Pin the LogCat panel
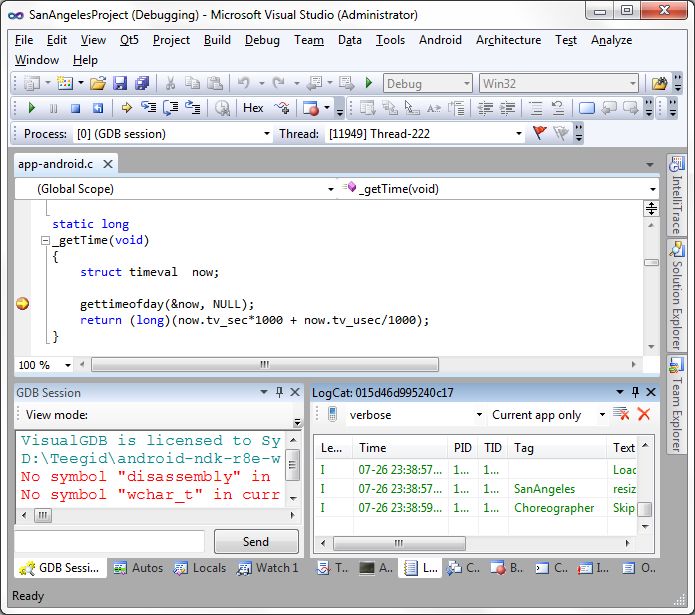695x615 pixels. click(x=635, y=392)
